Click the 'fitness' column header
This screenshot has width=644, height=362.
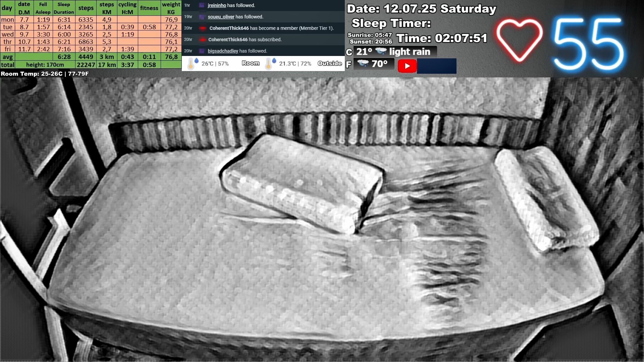pos(149,8)
